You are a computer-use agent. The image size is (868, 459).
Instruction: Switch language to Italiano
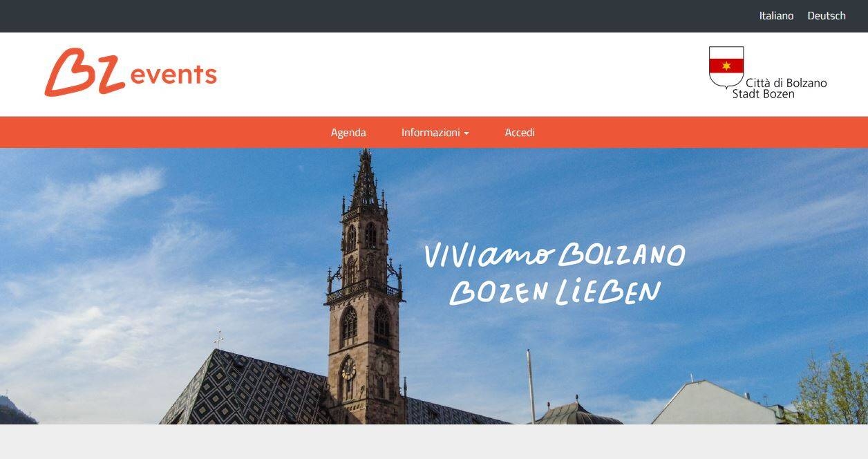point(776,16)
